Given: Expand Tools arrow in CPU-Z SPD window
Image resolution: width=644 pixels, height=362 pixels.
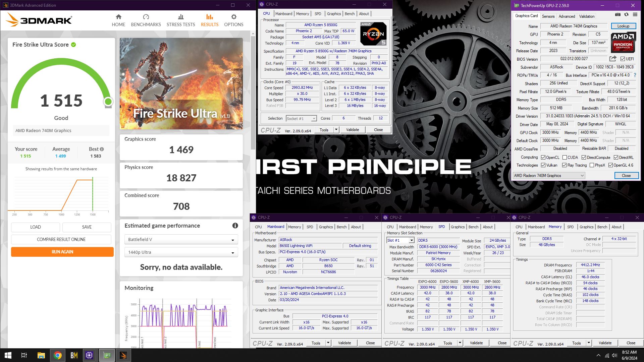Looking at the screenshot, I should (460, 343).
